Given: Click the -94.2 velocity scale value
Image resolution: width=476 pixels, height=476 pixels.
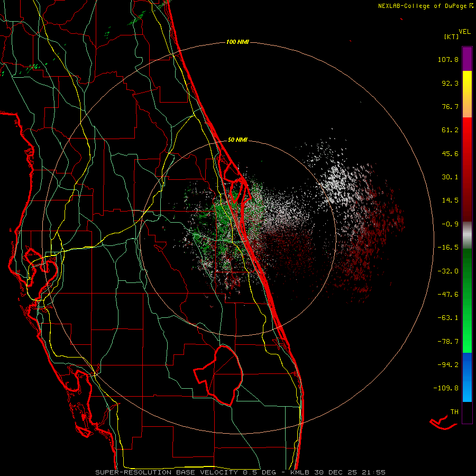Looking at the screenshot, I should 448,365.
